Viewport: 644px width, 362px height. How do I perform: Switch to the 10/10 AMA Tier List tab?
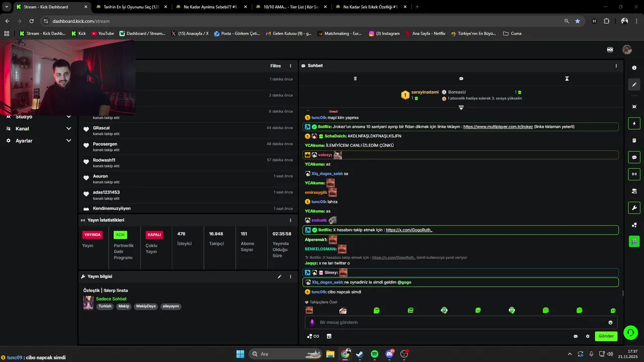(x=291, y=7)
